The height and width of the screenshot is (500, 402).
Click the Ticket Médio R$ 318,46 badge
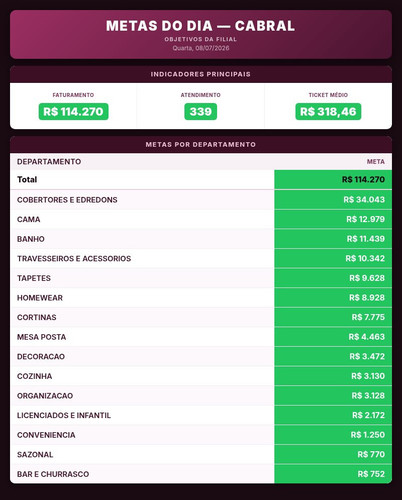[x=328, y=112]
